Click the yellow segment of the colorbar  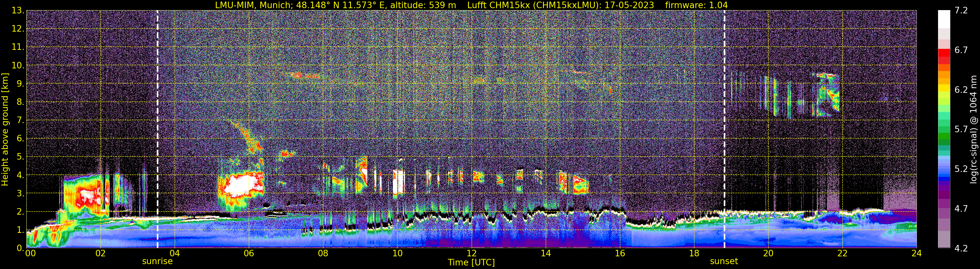944,88
